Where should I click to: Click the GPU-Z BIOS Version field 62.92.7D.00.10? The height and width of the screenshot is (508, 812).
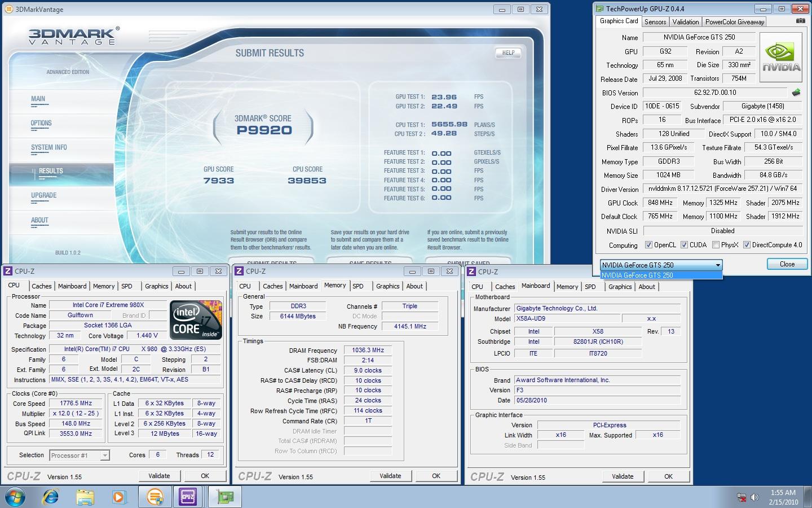pos(715,93)
